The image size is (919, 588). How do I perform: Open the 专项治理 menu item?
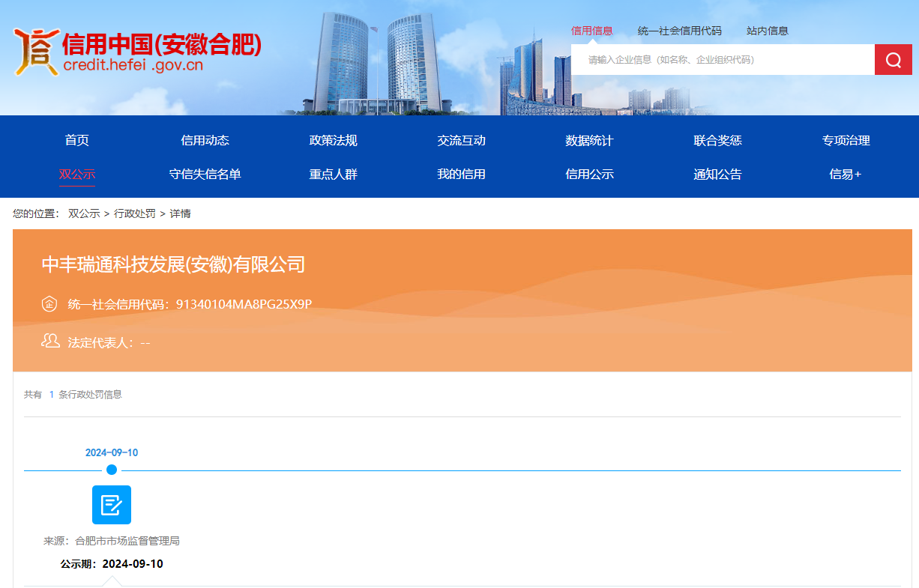[x=846, y=140]
